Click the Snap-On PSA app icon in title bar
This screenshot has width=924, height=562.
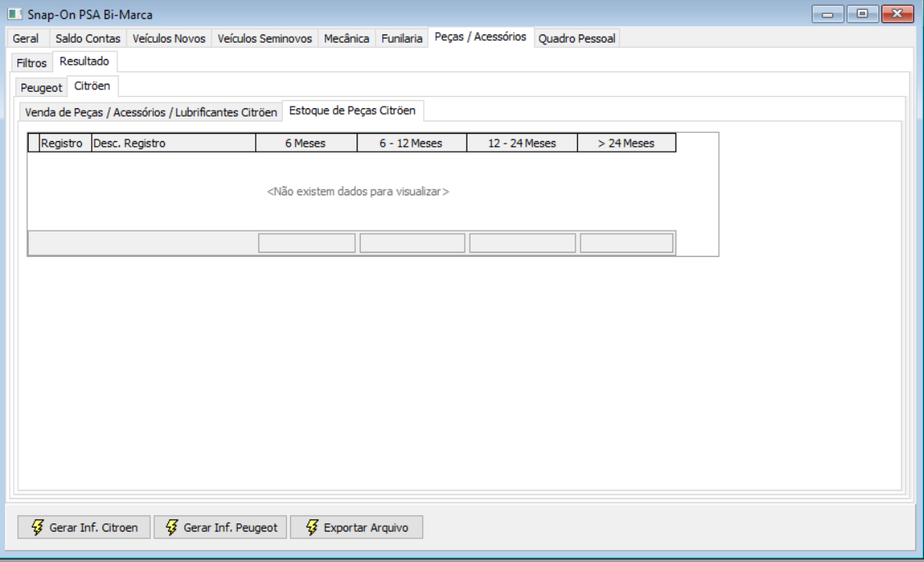click(x=15, y=14)
